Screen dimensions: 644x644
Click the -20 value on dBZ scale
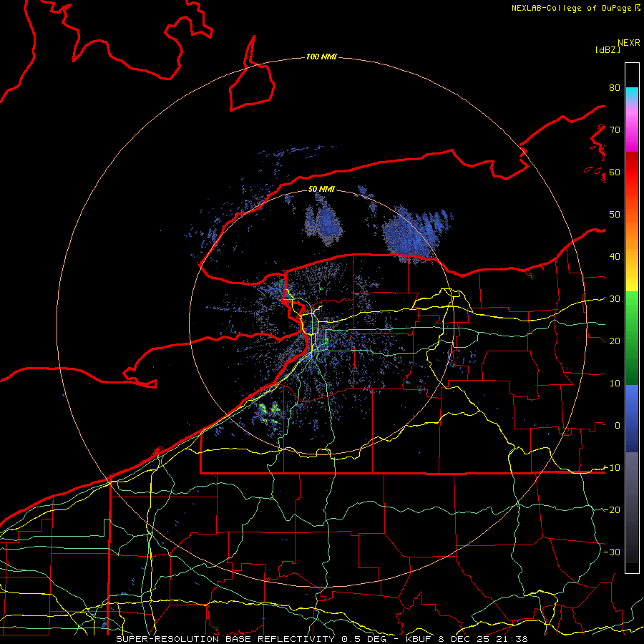(x=612, y=510)
